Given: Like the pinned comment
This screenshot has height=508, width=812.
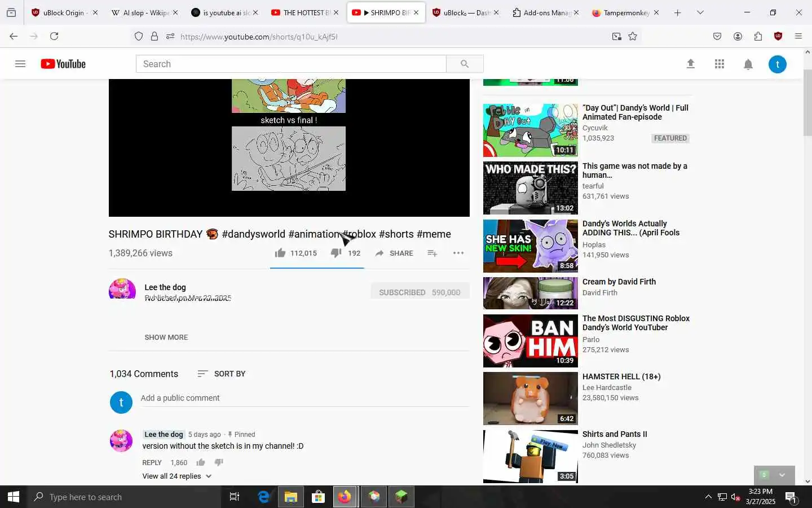Looking at the screenshot, I should coord(201,462).
